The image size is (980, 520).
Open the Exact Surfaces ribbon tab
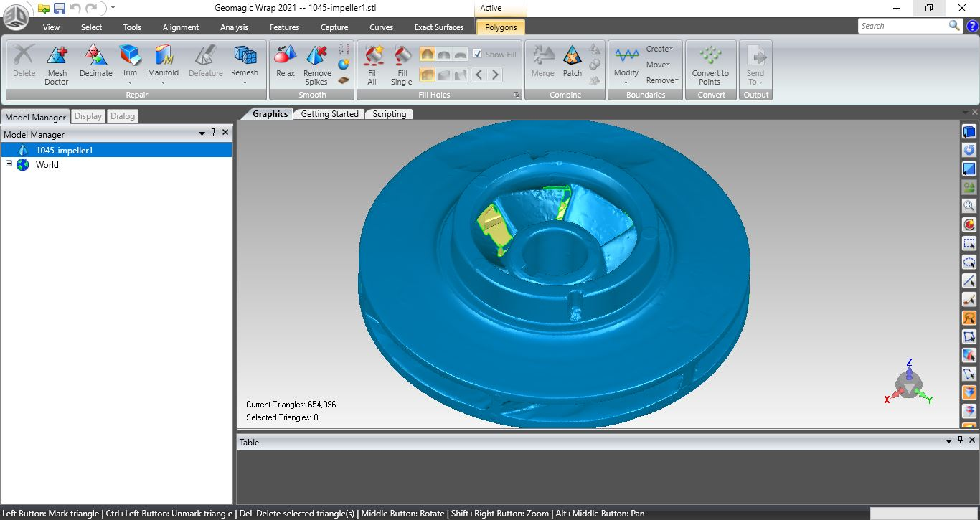point(439,27)
